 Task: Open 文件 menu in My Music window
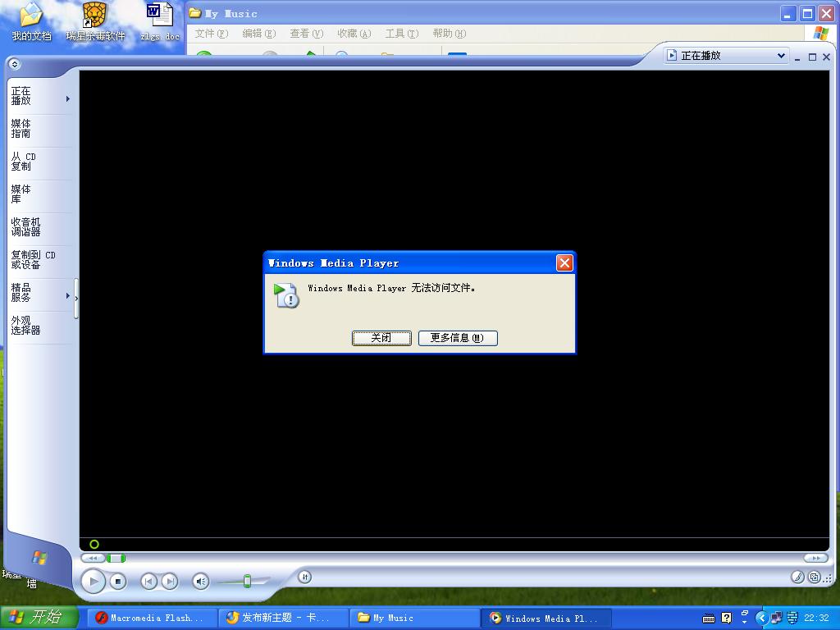(x=211, y=34)
